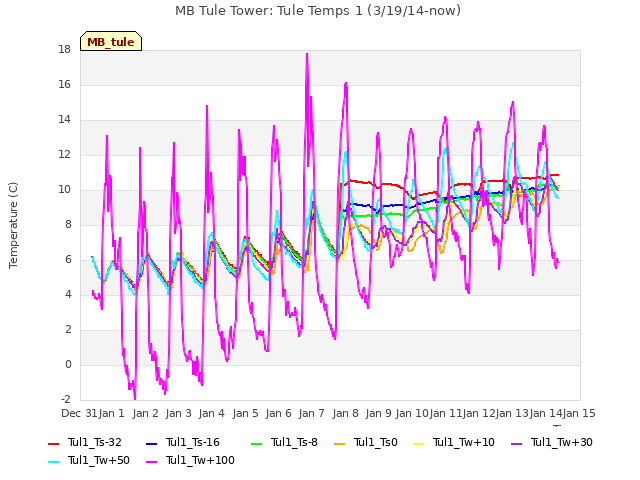Select the green Tul1_Ts-8 legend swatch

click(x=256, y=444)
